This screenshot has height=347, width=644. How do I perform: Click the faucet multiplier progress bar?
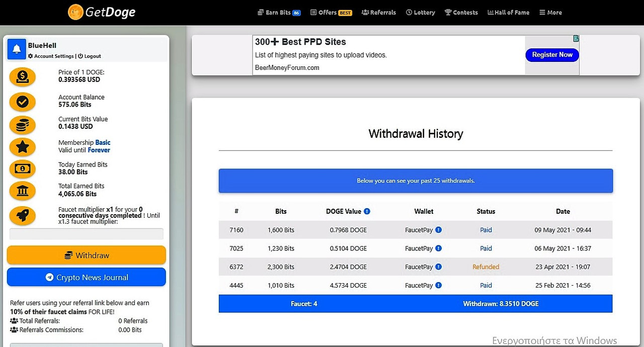coord(87,234)
